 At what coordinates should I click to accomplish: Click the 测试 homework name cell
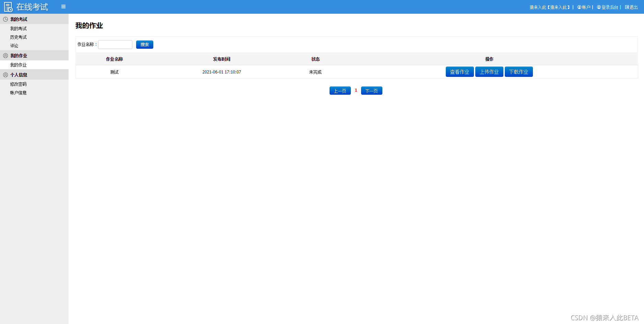(x=115, y=72)
